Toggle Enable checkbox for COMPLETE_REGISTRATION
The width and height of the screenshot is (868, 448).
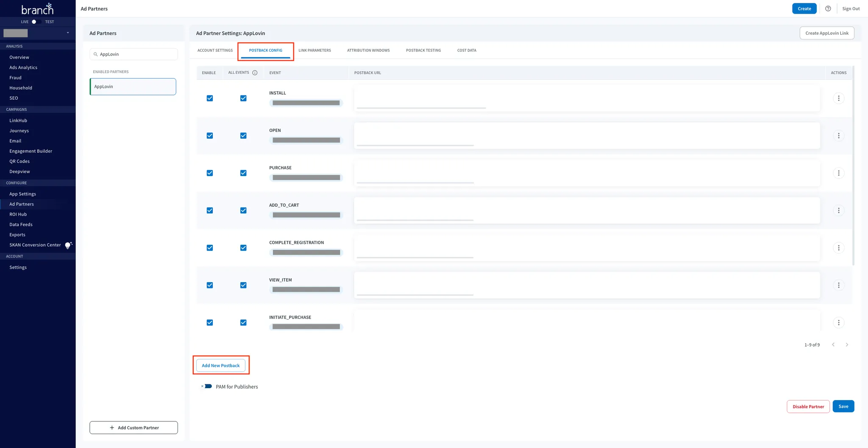[210, 248]
